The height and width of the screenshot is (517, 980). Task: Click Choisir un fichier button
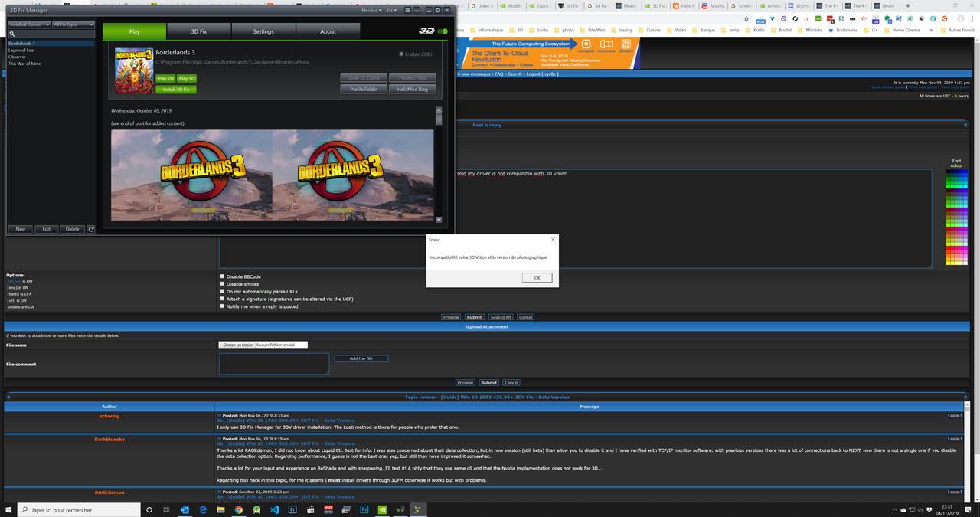pos(237,345)
